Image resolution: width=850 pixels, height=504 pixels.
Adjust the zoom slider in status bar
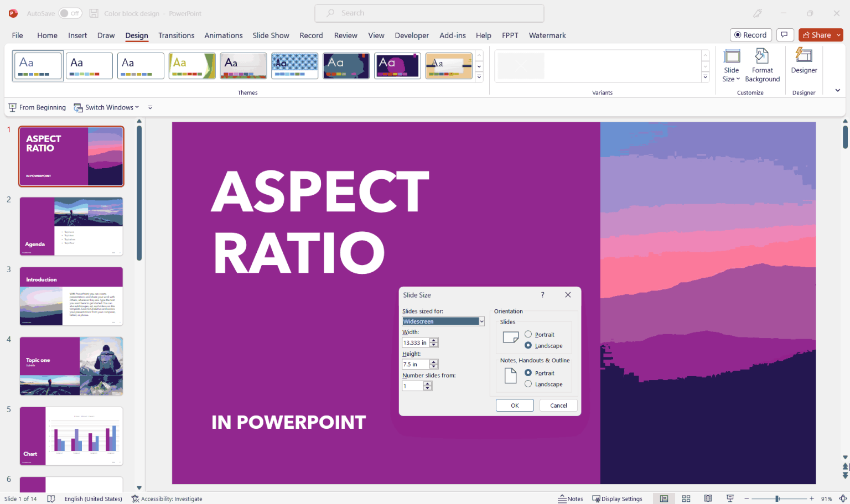click(777, 498)
